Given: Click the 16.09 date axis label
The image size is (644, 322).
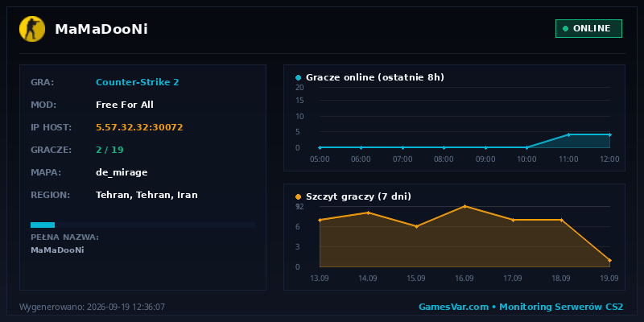Looking at the screenshot, I should tap(464, 278).
